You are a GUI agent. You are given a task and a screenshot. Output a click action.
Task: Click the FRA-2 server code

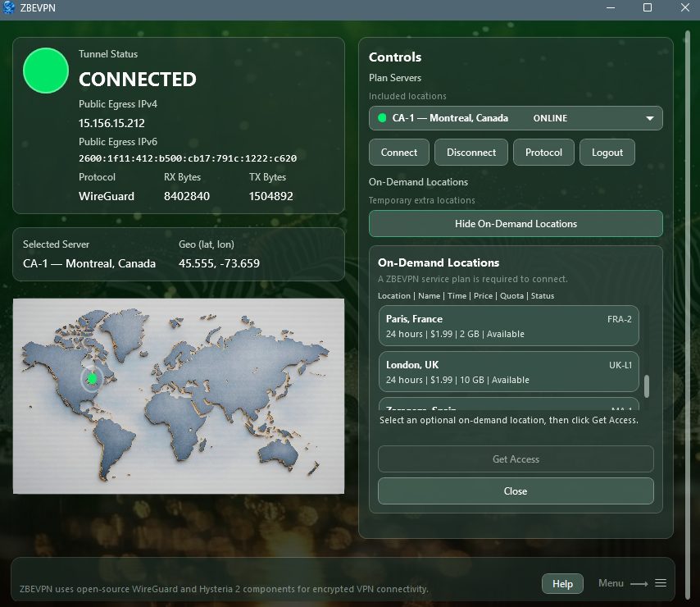pyautogui.click(x=619, y=319)
